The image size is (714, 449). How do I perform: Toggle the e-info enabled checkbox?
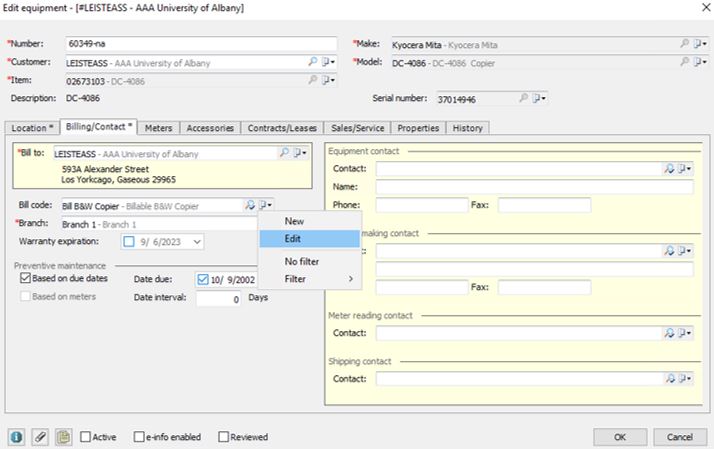point(139,437)
